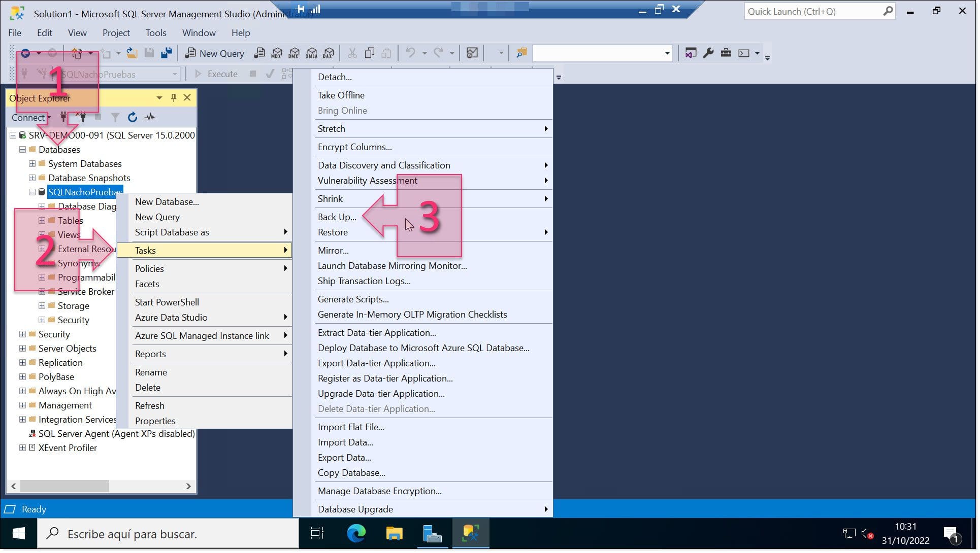Expand the System Databases folder
Image resolution: width=980 pixels, height=553 pixels.
32,164
